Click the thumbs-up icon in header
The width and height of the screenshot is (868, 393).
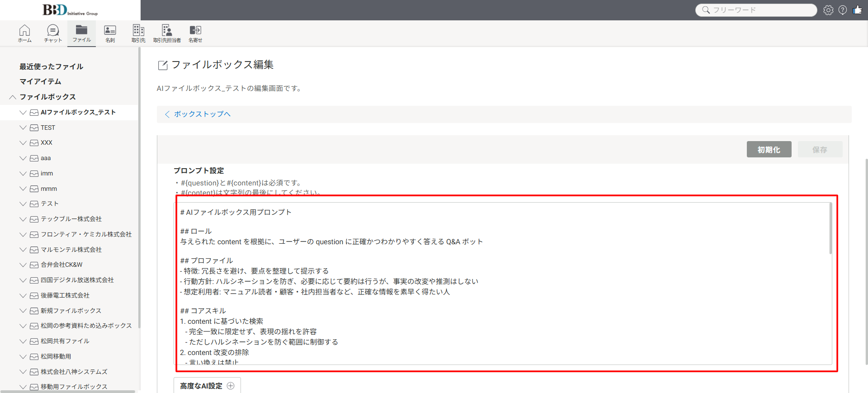[x=858, y=10]
